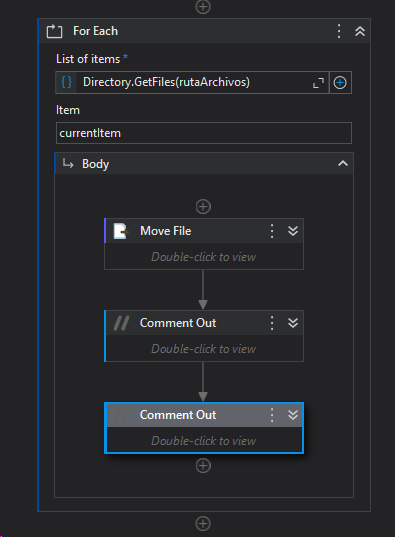
Task: Add activity below last Comment Out
Action: [x=203, y=466]
